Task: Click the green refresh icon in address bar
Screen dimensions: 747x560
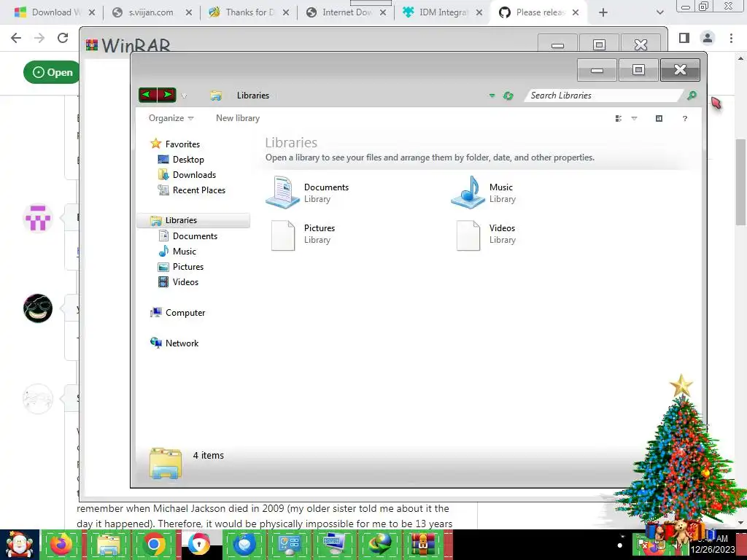Action: [x=508, y=96]
